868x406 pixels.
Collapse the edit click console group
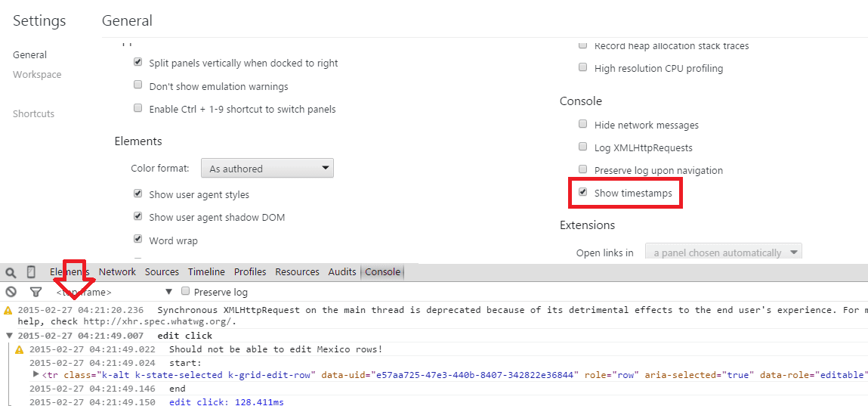9,336
